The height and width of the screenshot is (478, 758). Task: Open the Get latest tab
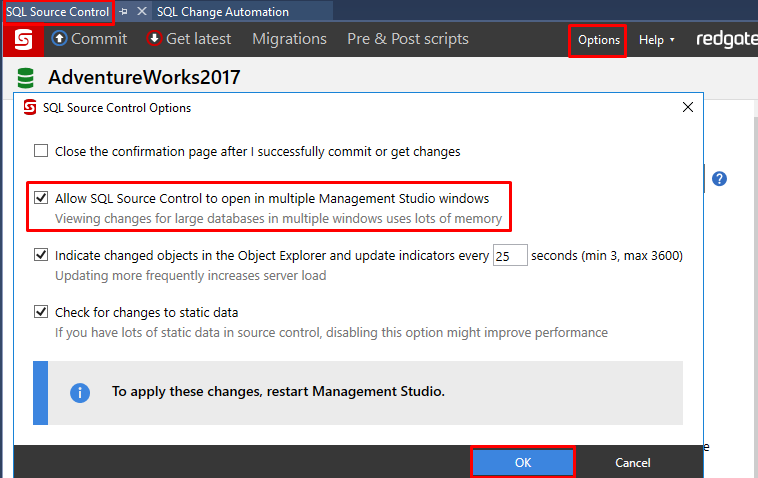point(190,39)
